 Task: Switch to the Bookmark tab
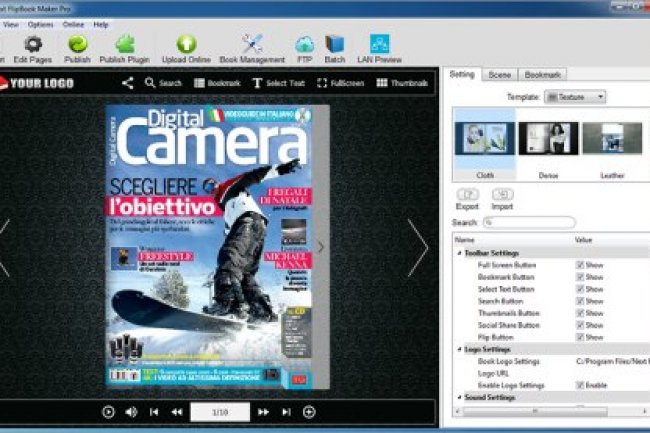point(543,75)
